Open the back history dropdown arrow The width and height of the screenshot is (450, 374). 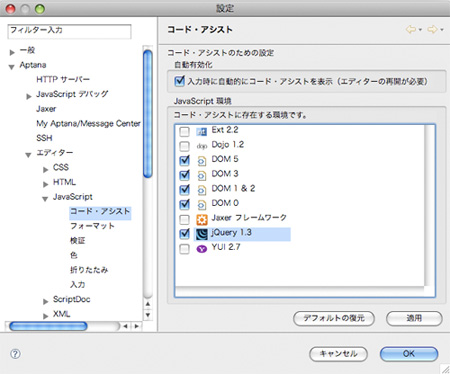click(420, 30)
